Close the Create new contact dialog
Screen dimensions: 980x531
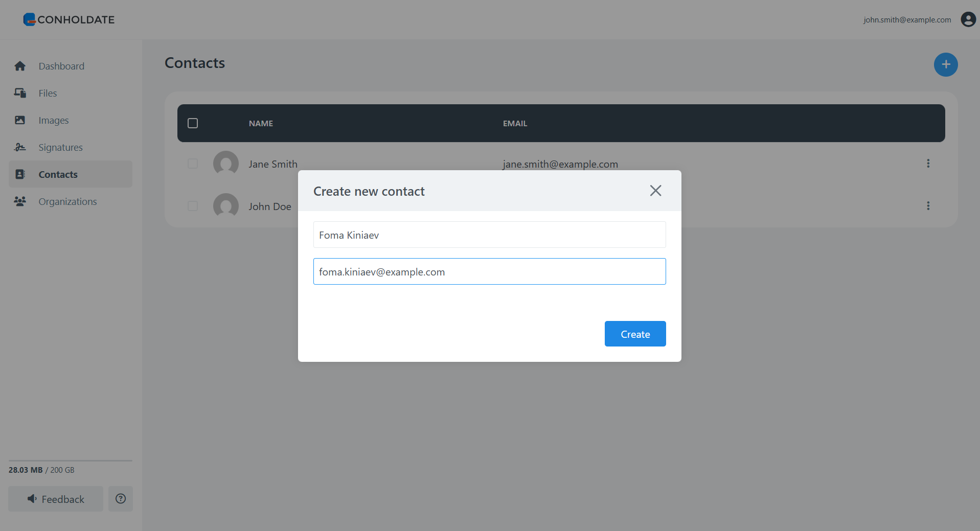(655, 191)
